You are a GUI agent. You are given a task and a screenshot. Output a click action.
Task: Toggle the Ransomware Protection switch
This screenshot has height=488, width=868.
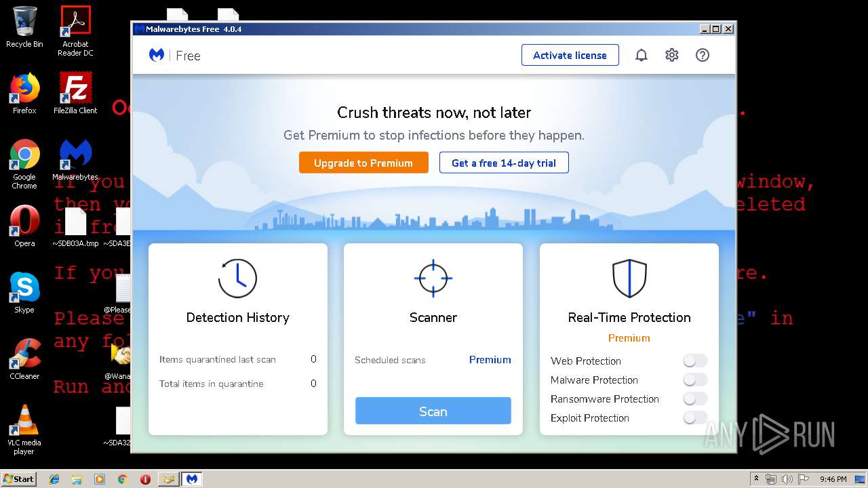coord(695,399)
